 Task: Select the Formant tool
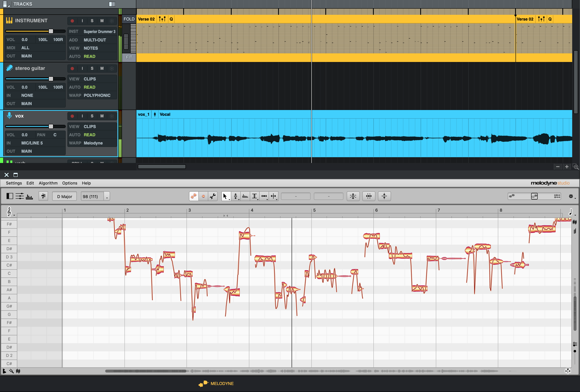pos(245,196)
